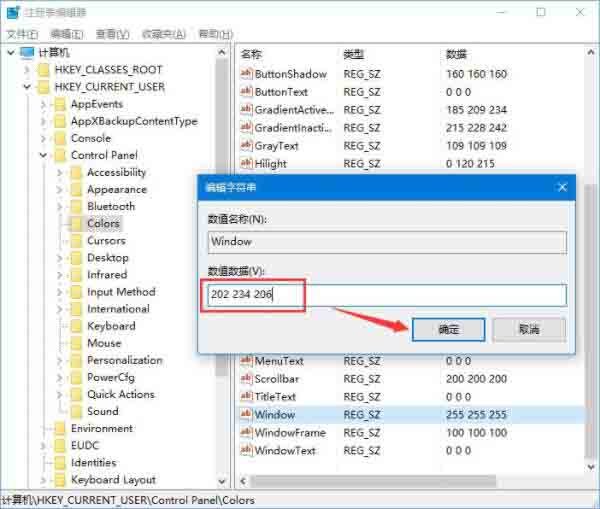Click the ButtonShadow string value icon

pos(246,74)
